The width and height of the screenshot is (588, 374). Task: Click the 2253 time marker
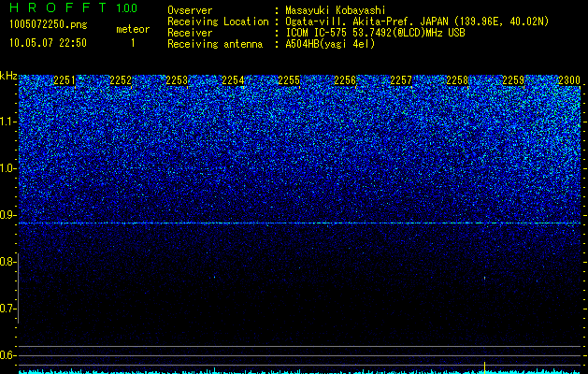[x=177, y=80]
